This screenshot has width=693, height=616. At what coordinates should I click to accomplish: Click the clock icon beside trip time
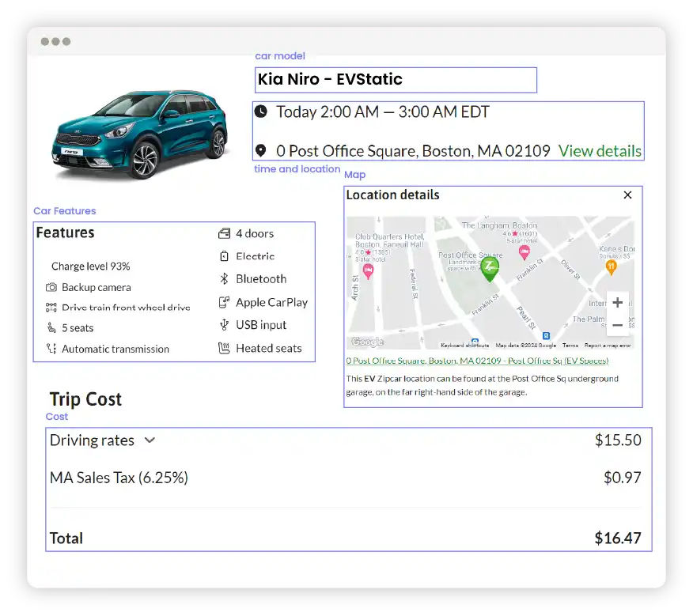pos(261,111)
